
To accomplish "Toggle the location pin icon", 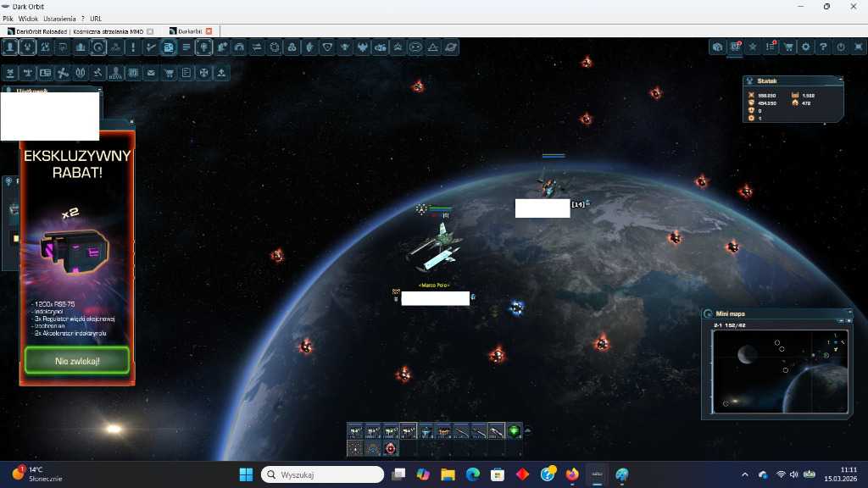I will point(204,47).
